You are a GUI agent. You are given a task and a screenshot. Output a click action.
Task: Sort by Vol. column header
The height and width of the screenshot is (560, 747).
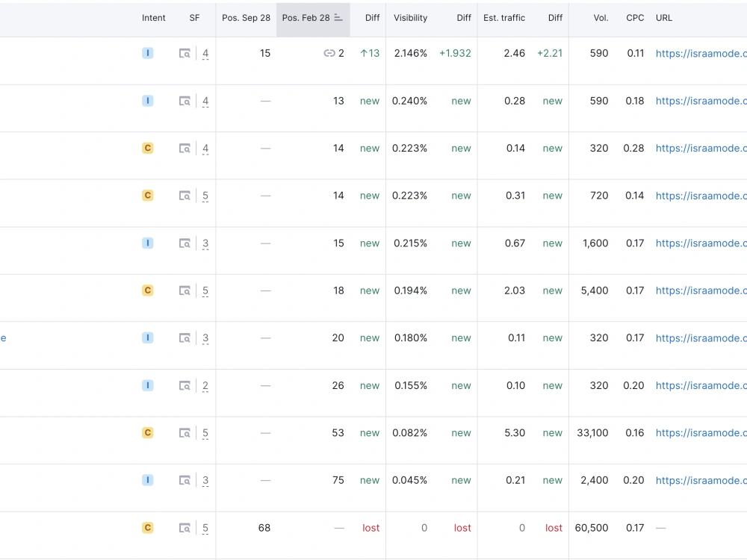pos(601,18)
